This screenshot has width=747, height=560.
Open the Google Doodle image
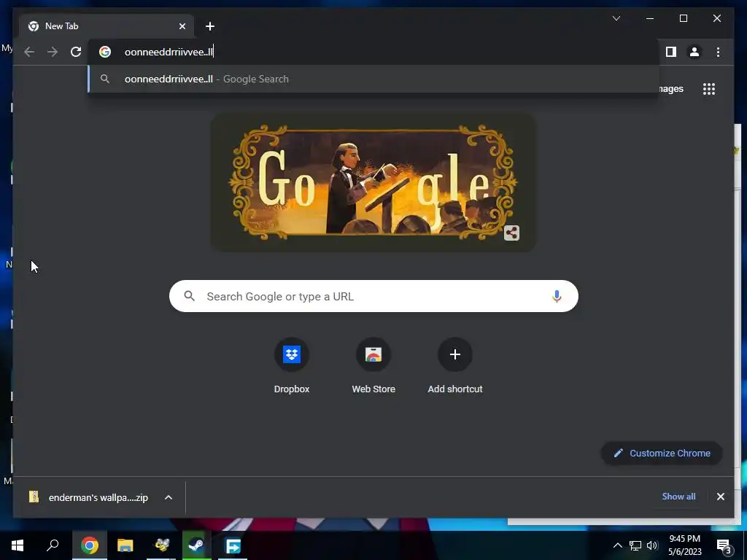pyautogui.click(x=373, y=182)
